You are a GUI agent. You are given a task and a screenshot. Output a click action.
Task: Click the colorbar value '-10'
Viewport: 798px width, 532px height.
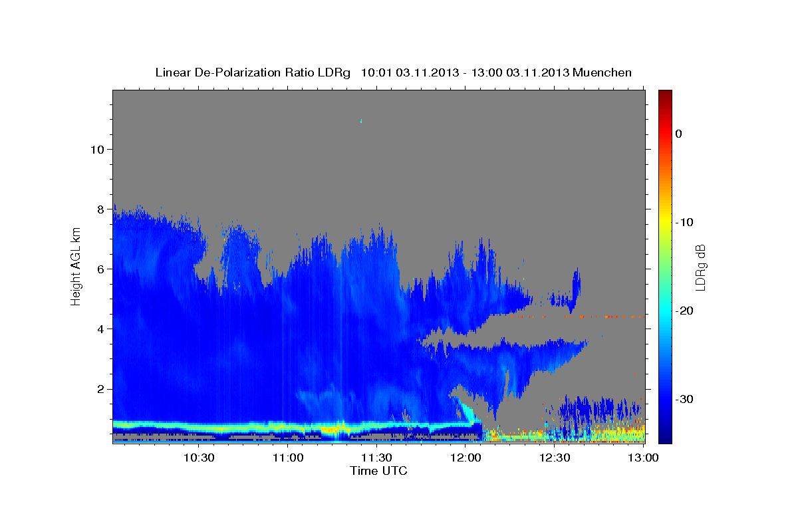pyautogui.click(x=685, y=222)
